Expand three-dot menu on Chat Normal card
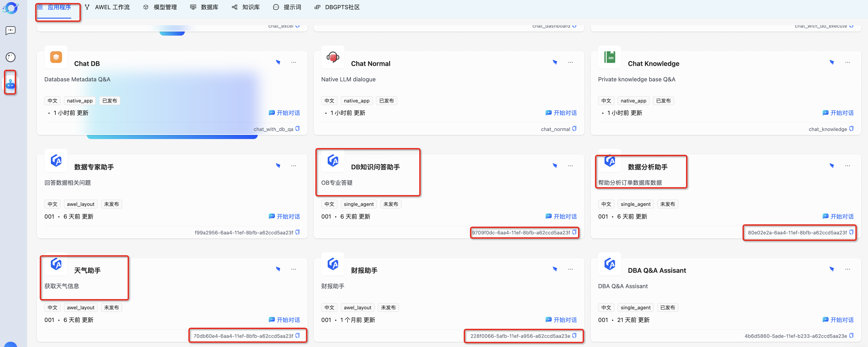This screenshot has width=868, height=347. point(570,62)
